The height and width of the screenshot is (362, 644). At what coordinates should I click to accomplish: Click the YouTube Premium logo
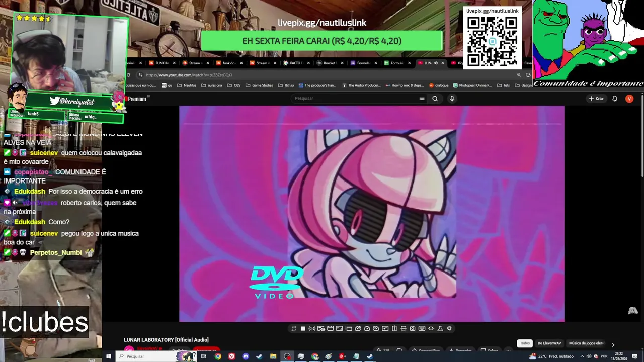(x=136, y=99)
